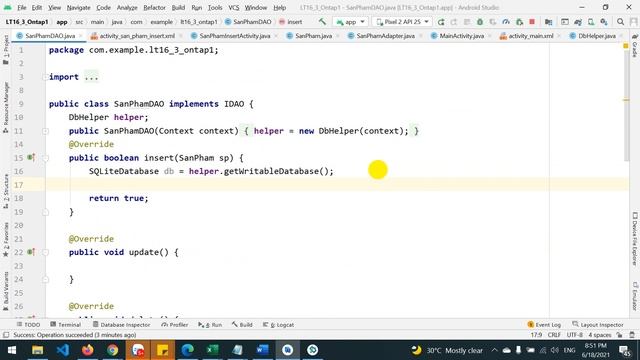
Task: Open the Structure tool window
Action: [6, 191]
